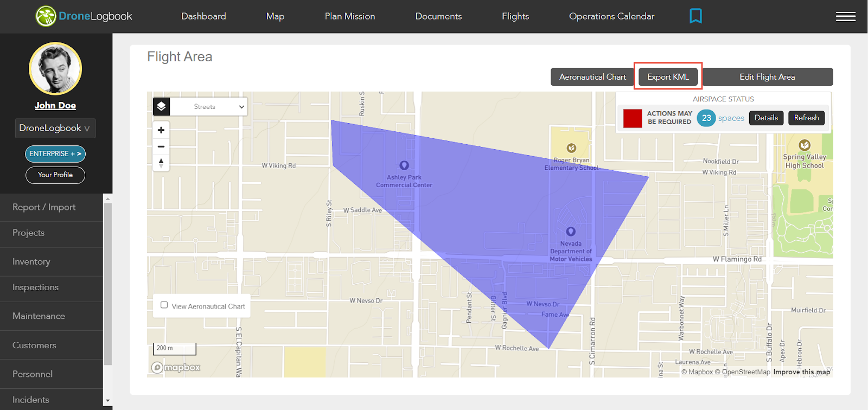This screenshot has height=410, width=868.
Task: Open the Flights menu
Action: [515, 16]
